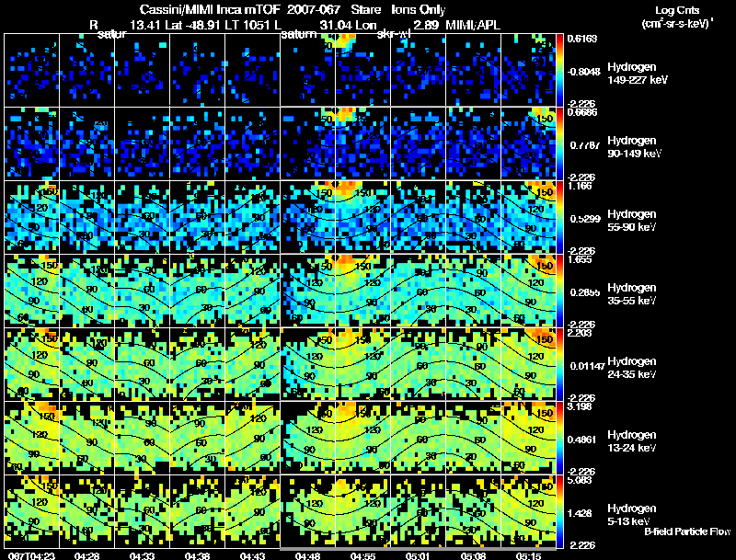Viewport: 736px width, 560px height.
Task: Click the longitude value '2.89'
Action: (426, 25)
